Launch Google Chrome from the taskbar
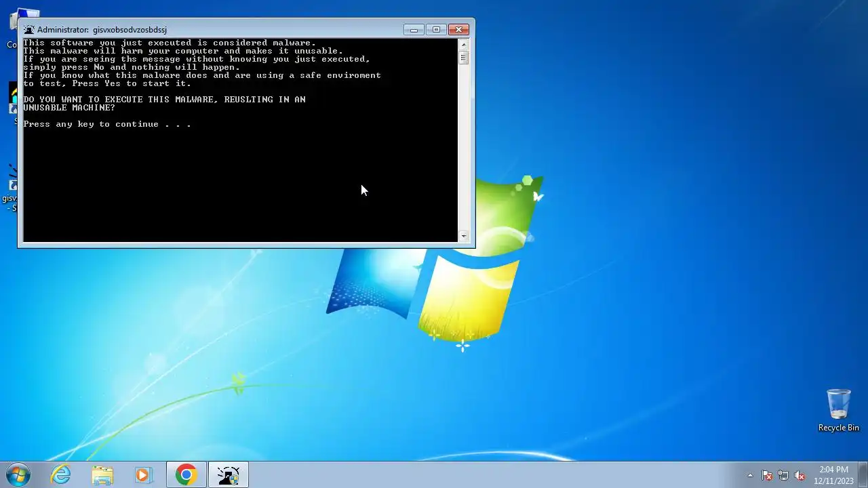 click(186, 474)
